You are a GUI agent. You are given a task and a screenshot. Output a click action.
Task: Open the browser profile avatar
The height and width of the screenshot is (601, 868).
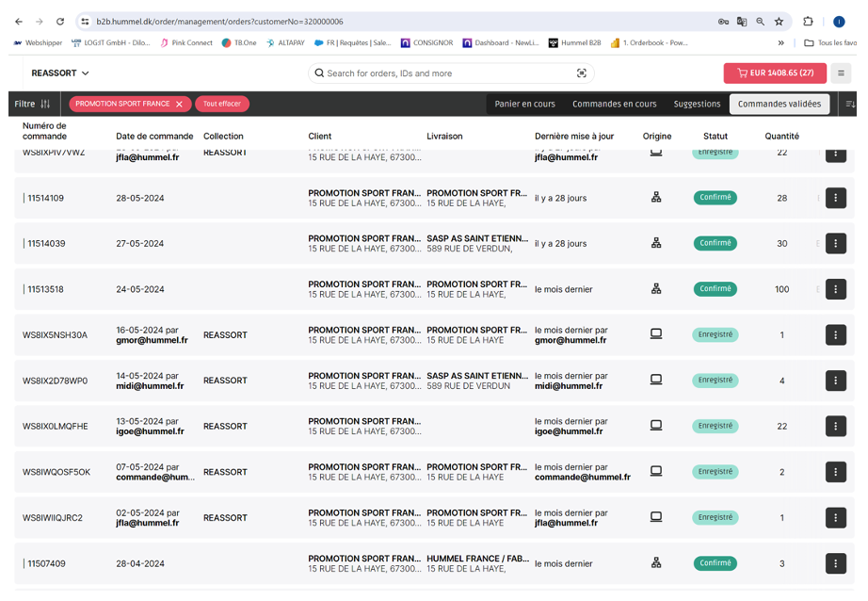click(839, 22)
